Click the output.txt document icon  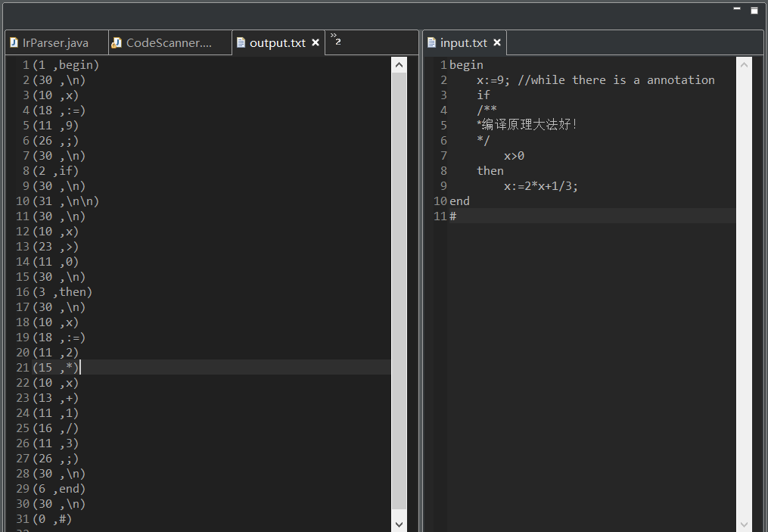[x=241, y=42]
